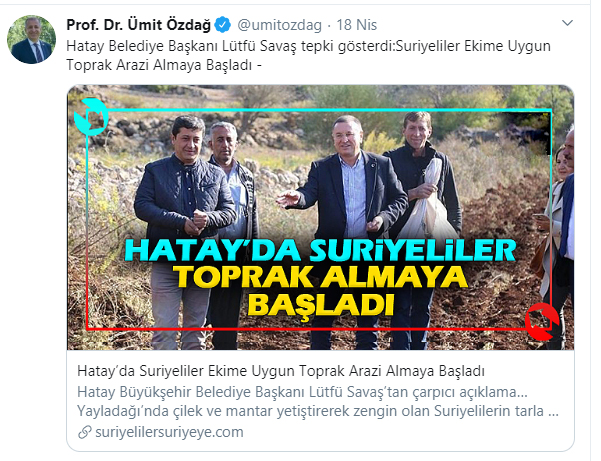Click the card headline about Hatay'da Suriyeliler
This screenshot has width=601, height=461.
click(281, 371)
